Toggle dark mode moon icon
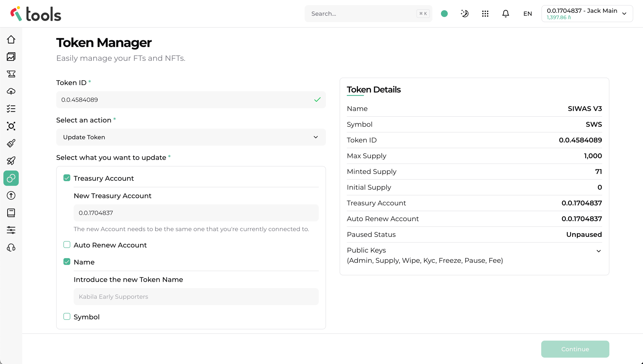 (465, 14)
